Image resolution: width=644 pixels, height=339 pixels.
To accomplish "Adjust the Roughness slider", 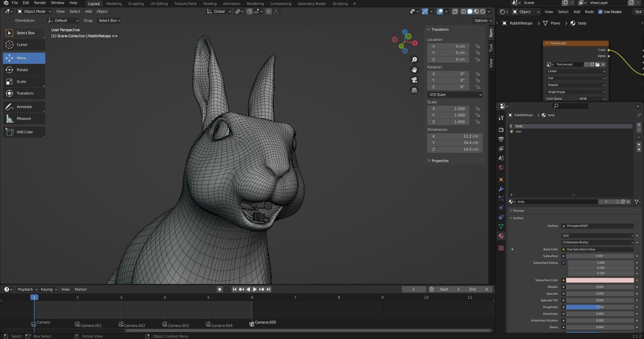I will [x=600, y=307].
